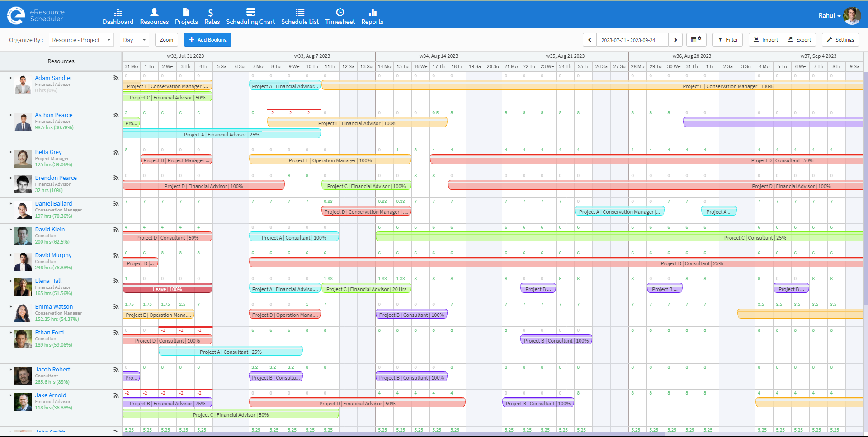868x437 pixels.
Task: Open the Dashboard nav item
Action: coord(118,17)
